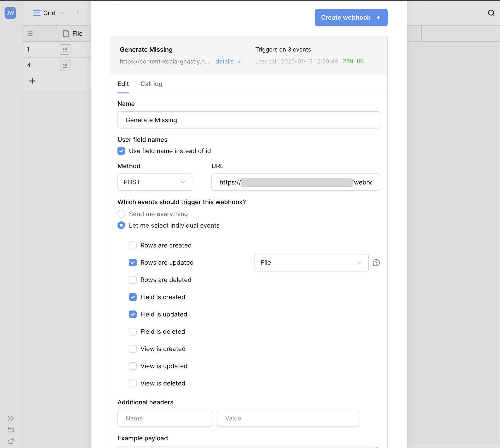This screenshot has height=448, width=500.
Task: Enable the Field is deleted checkbox
Action: 133,331
